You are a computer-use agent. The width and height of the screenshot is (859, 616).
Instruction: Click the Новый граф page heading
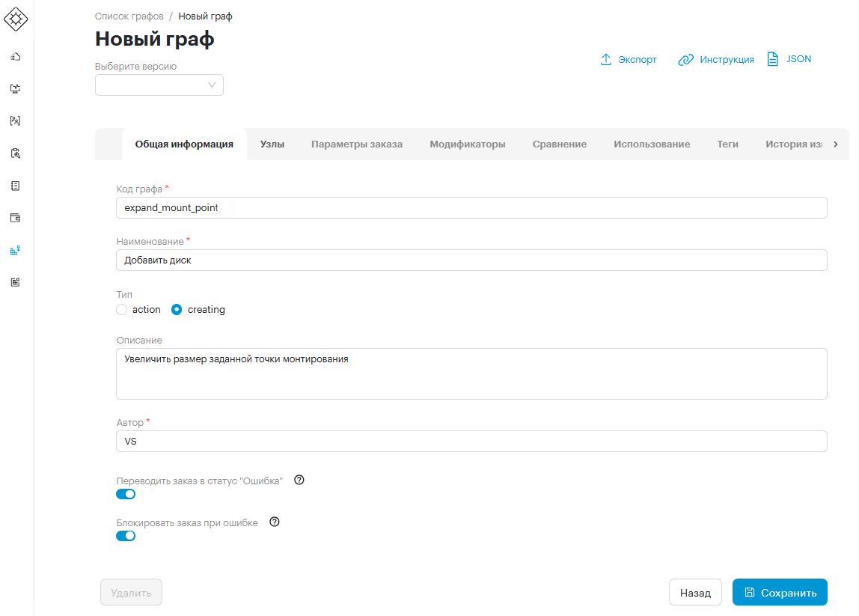click(x=154, y=39)
